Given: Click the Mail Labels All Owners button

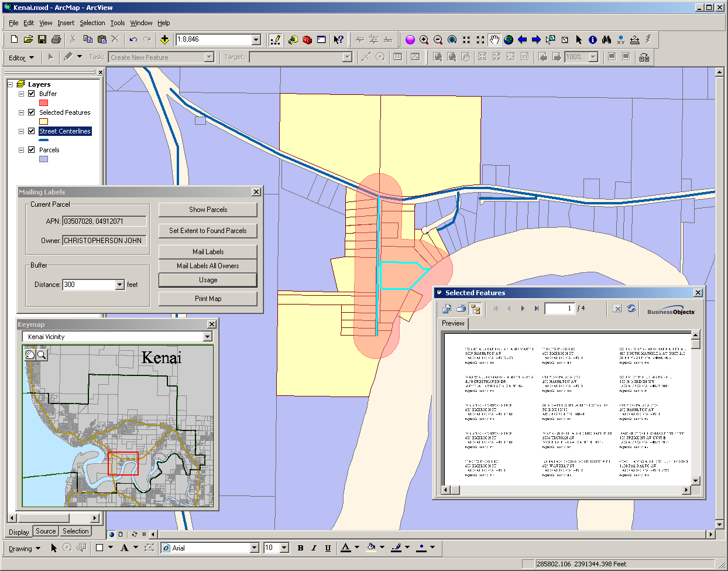Looking at the screenshot, I should (x=208, y=266).
